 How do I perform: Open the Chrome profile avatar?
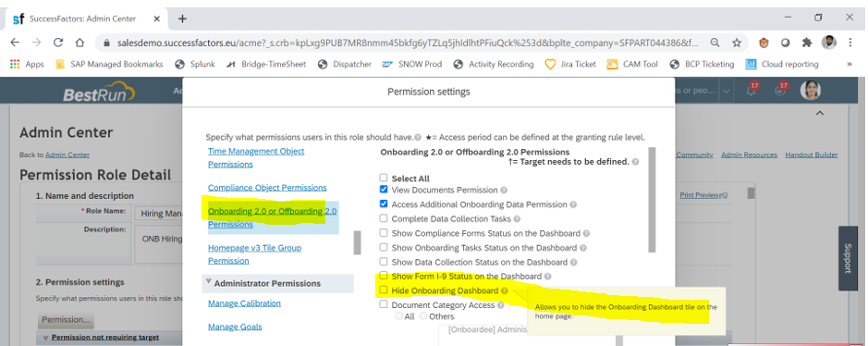pyautogui.click(x=828, y=43)
